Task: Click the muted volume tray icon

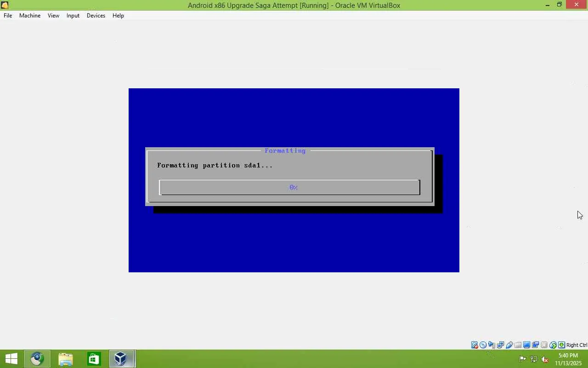Action: click(545, 359)
